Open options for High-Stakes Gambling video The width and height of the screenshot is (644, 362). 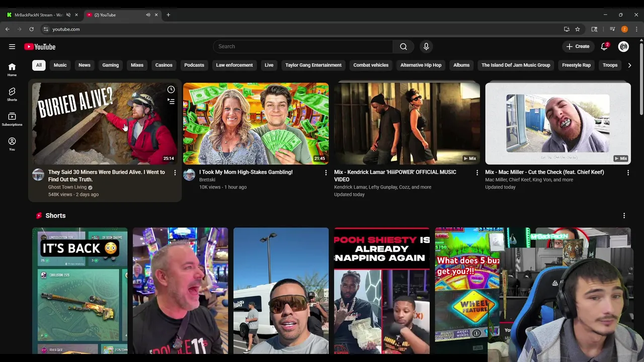point(326,172)
